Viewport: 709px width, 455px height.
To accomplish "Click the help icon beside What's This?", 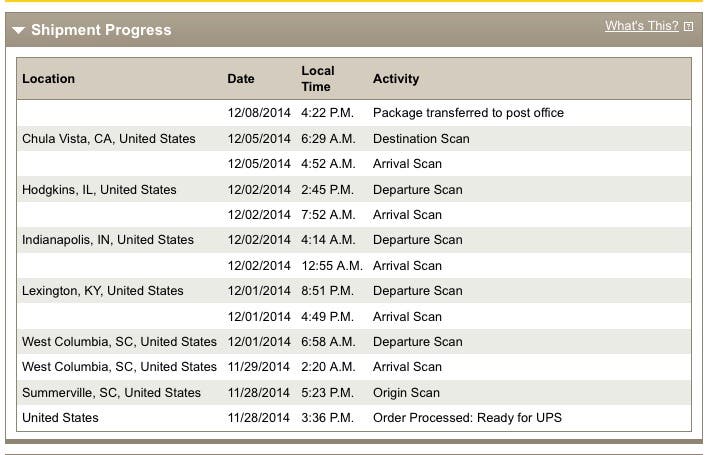I will point(688,27).
